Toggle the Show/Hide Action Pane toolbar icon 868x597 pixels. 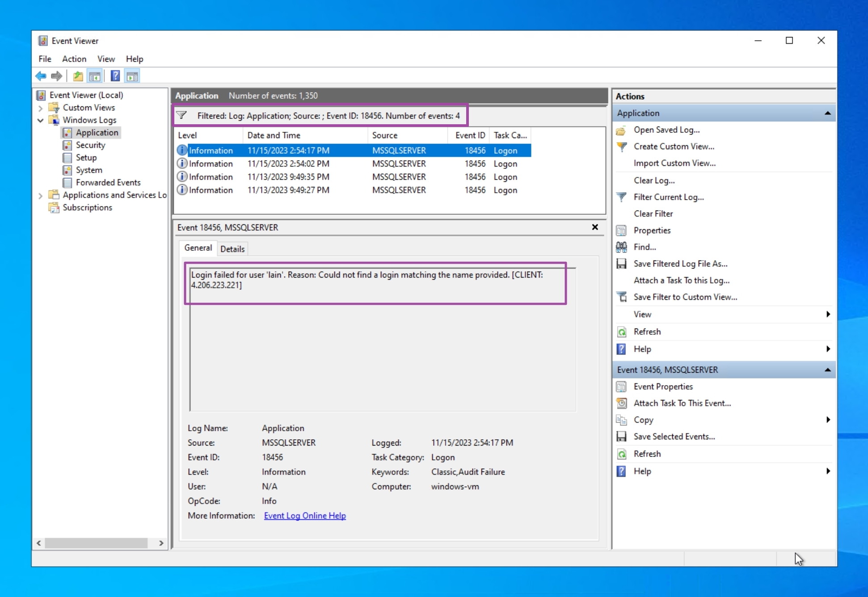(132, 76)
